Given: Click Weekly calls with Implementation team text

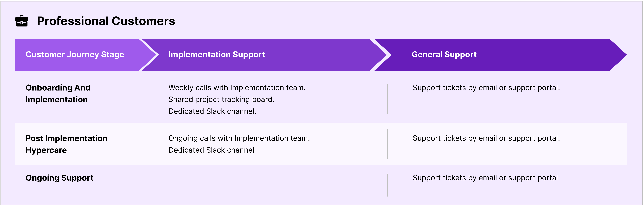Looking at the screenshot, I should click(x=237, y=87).
